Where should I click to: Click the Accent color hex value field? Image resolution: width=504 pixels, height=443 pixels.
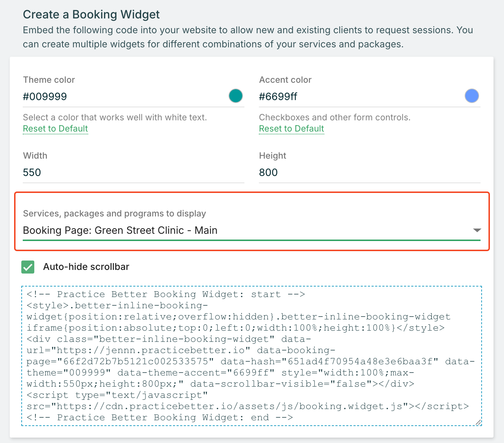357,97
